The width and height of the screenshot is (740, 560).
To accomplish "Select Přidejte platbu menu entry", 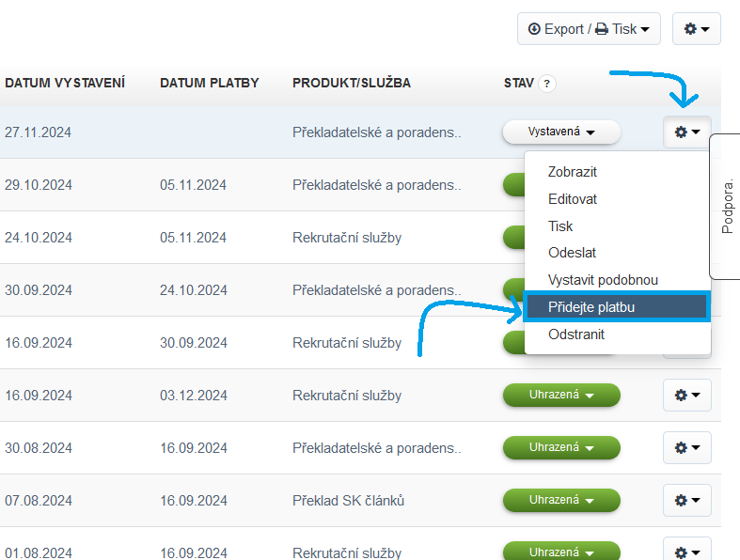I will click(617, 307).
